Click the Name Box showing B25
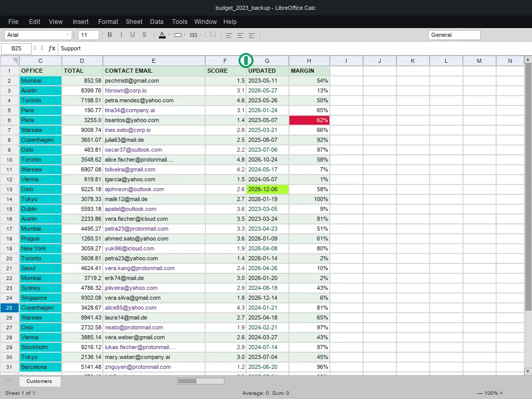The height and width of the screenshot is (399, 532). point(16,48)
